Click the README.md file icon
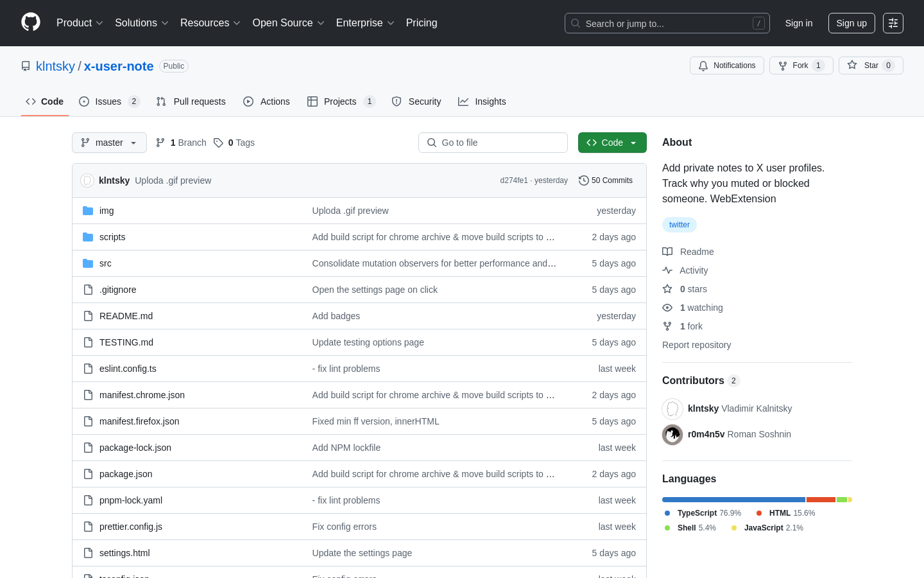924x578 pixels. pos(88,316)
